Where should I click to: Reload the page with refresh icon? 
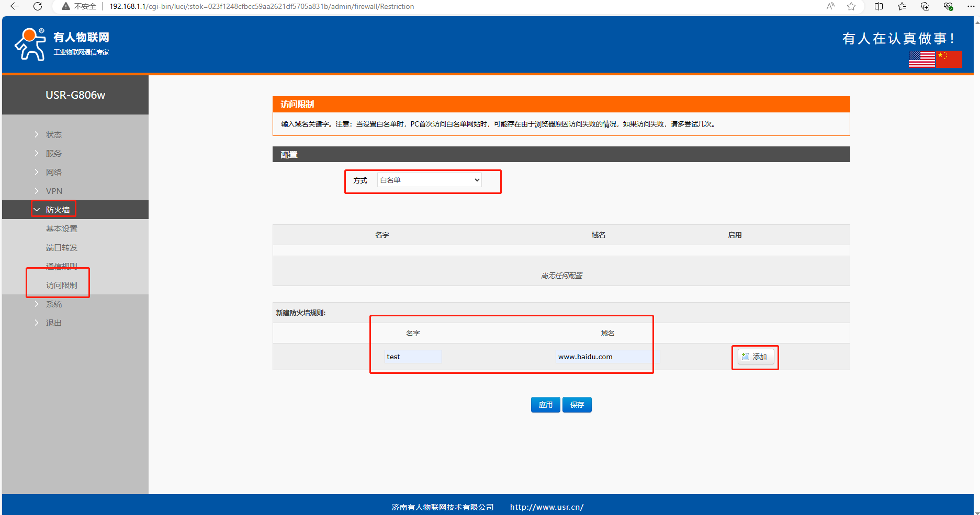pos(38,6)
